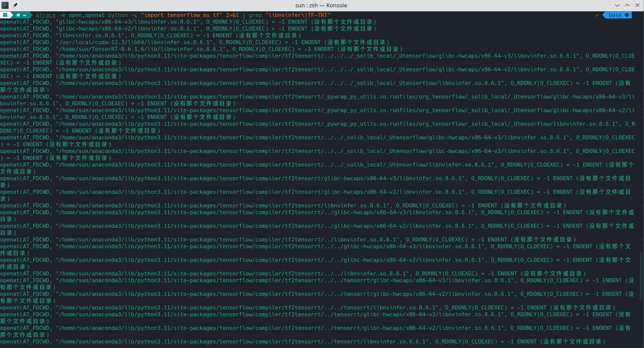Click the underlined 'strace' command word
The width and height of the screenshot is (644, 348).
tap(46, 15)
